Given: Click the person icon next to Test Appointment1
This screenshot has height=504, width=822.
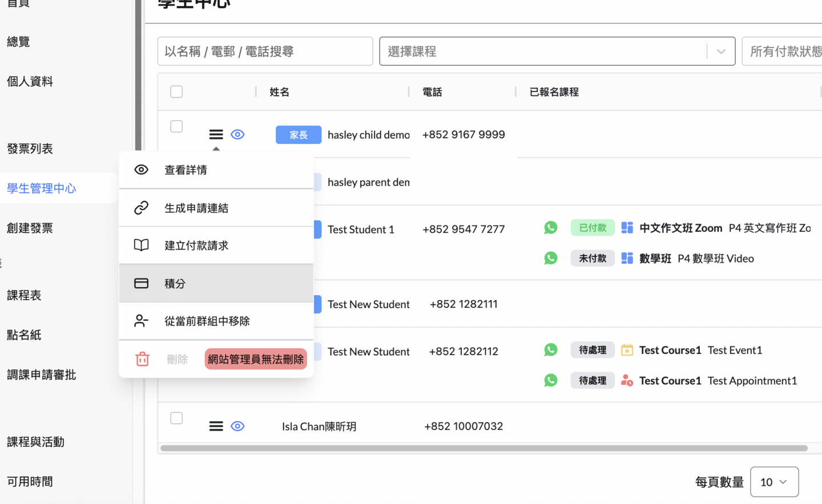Looking at the screenshot, I should (627, 380).
